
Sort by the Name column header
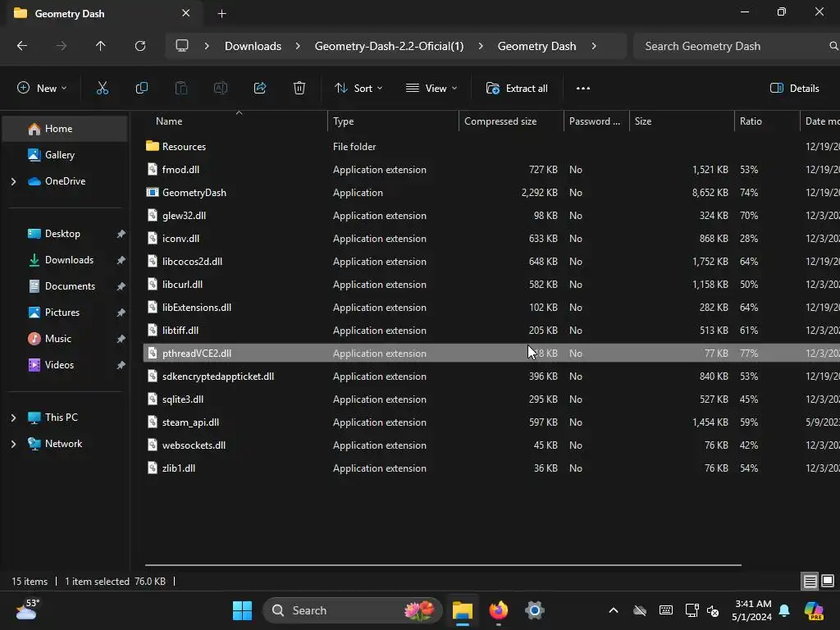[235, 121]
